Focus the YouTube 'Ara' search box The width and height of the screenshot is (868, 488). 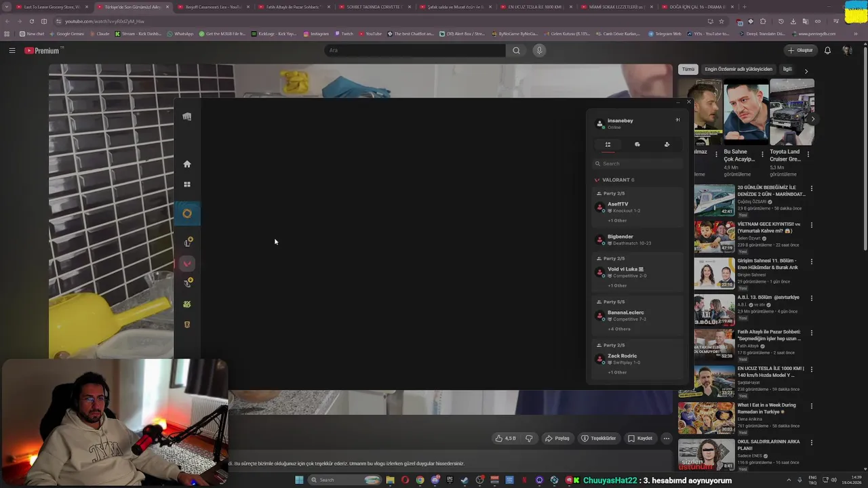coord(415,50)
